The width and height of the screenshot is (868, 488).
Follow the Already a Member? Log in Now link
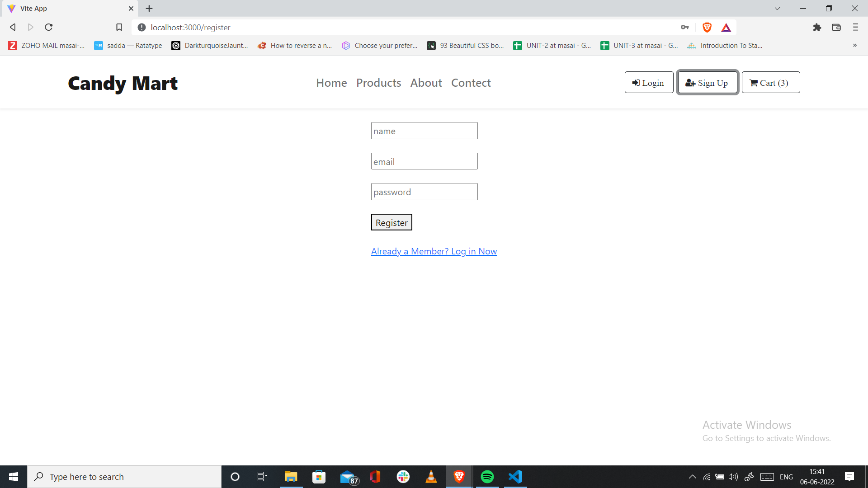[x=434, y=251]
